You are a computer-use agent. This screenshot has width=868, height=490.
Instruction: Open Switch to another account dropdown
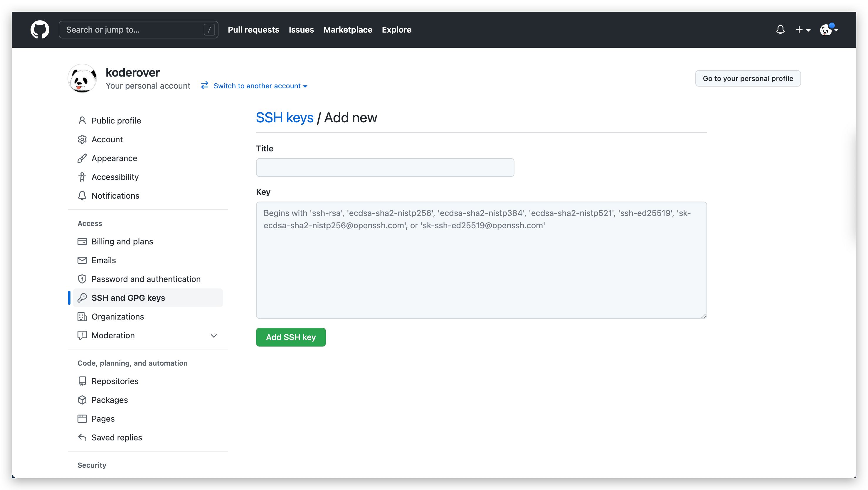[258, 86]
